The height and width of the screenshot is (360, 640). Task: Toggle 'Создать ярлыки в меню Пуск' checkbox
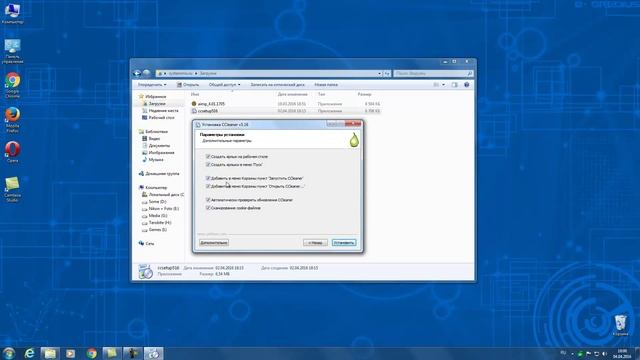click(x=208, y=164)
